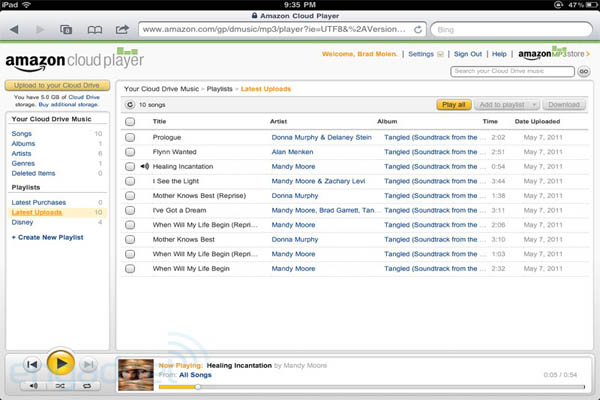Open the Disney playlist
The image size is (600, 400).
click(22, 222)
